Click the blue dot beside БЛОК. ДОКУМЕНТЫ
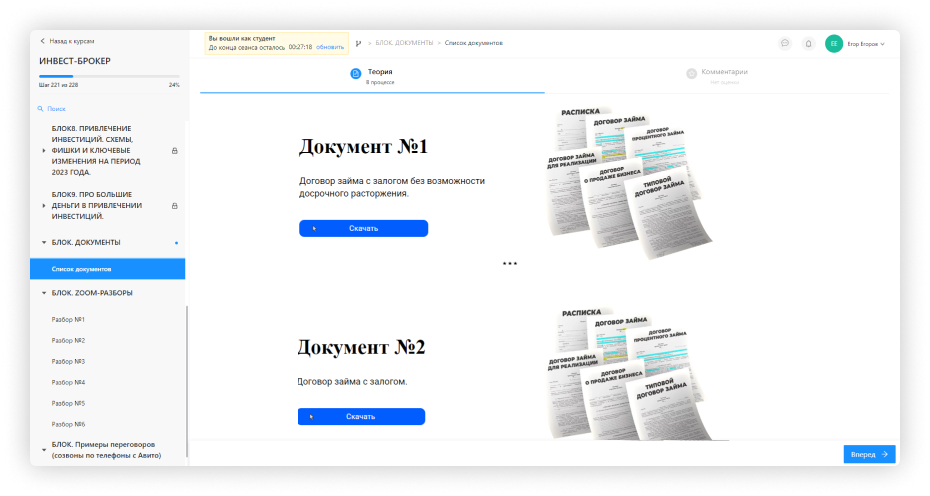The width and height of the screenshot is (930, 496). (176, 243)
